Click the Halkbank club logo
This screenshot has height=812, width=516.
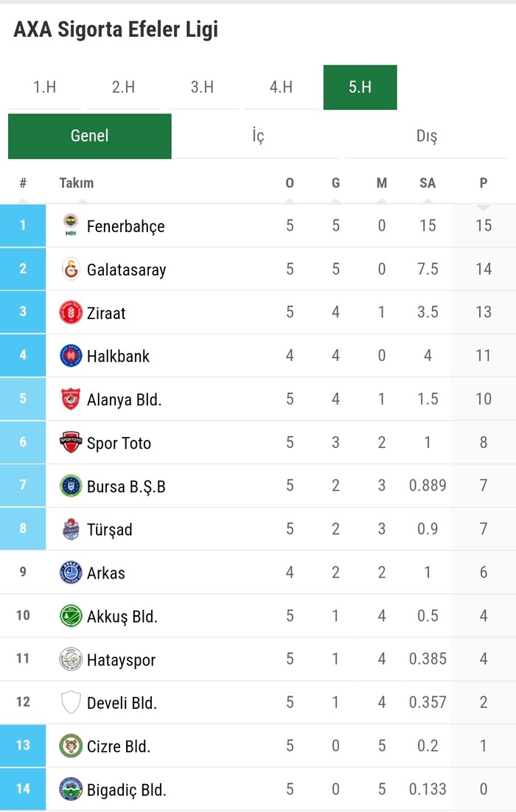[71, 356]
